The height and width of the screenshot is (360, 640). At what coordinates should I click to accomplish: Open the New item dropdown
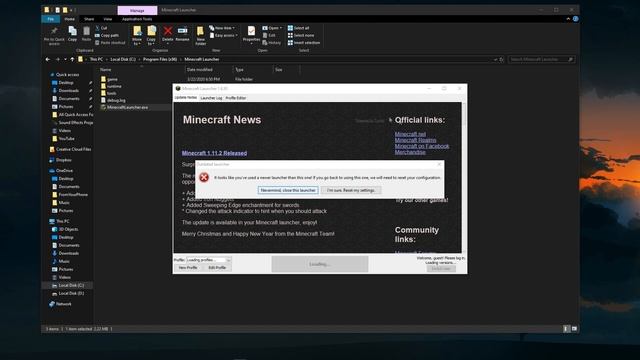coord(222,28)
